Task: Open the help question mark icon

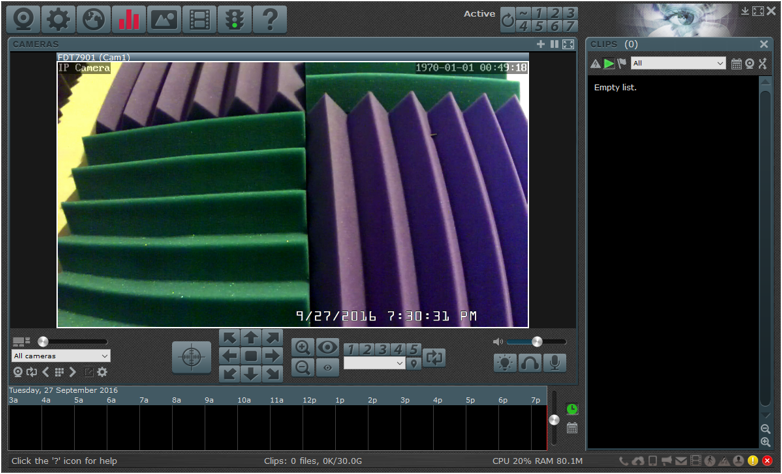Action: pos(268,18)
